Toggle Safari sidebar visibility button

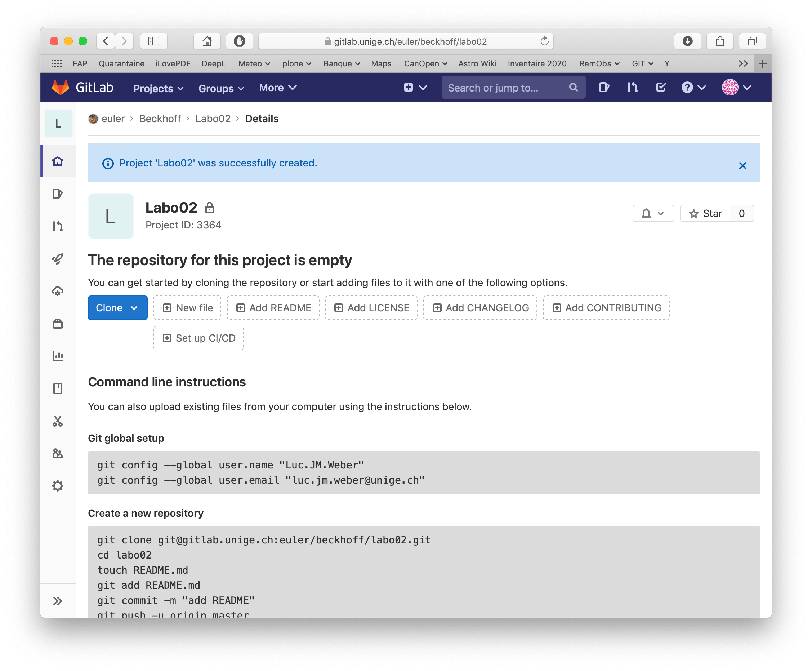click(154, 41)
